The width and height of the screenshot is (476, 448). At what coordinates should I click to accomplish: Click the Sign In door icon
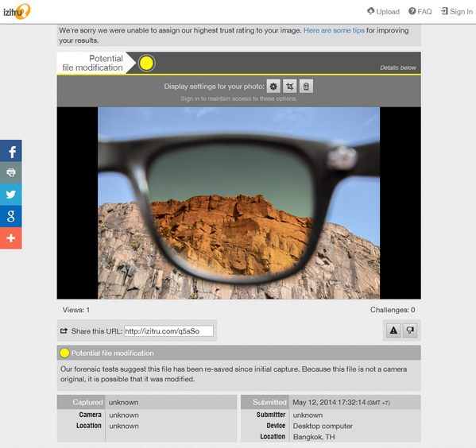(444, 11)
